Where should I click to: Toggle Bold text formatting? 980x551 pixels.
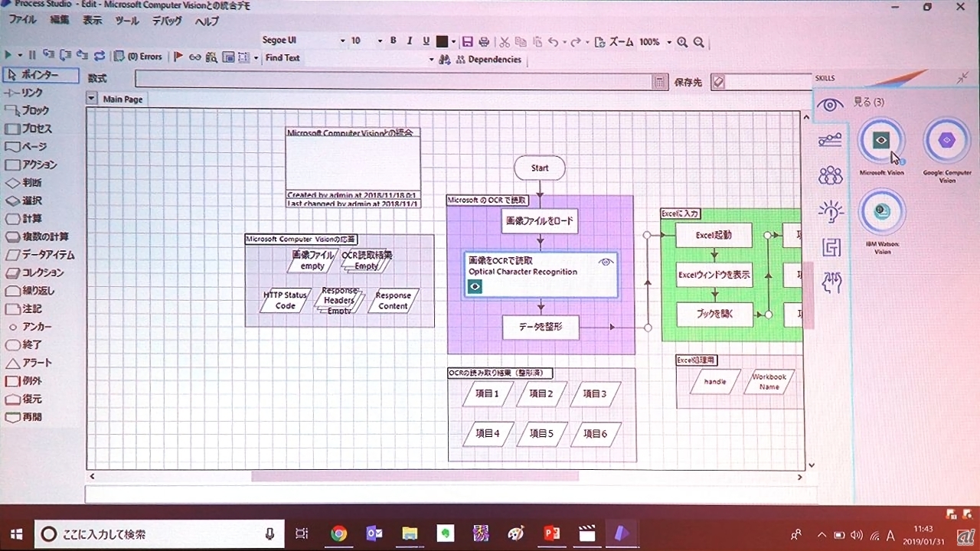click(x=394, y=41)
